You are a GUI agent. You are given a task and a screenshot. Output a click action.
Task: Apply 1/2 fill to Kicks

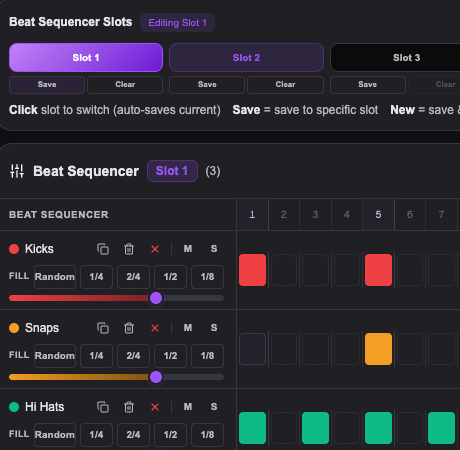click(170, 277)
